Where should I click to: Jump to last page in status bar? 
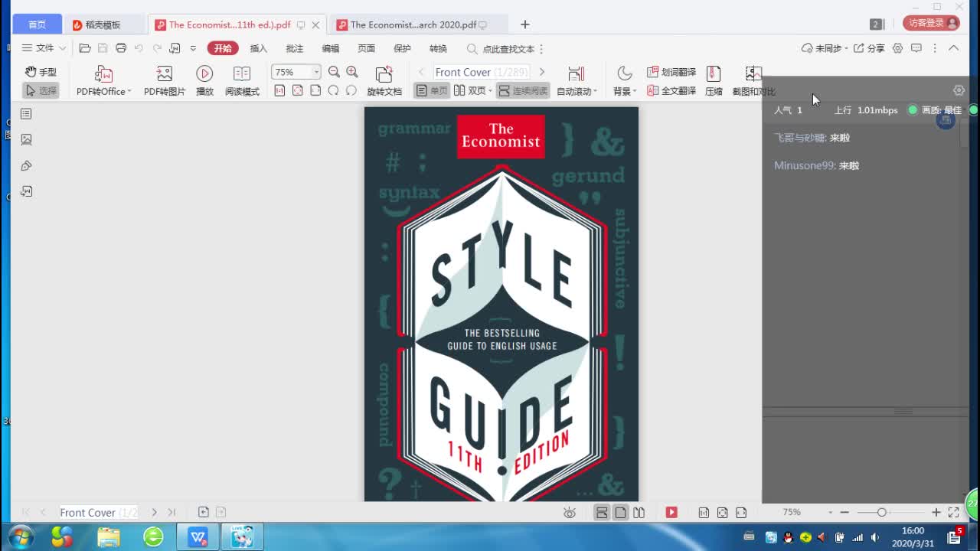[x=171, y=512]
